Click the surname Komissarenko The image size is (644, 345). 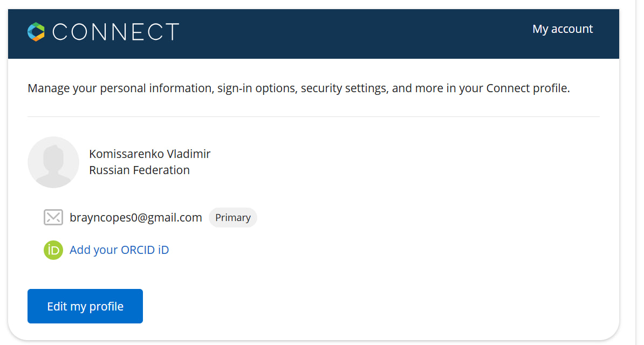(x=126, y=154)
